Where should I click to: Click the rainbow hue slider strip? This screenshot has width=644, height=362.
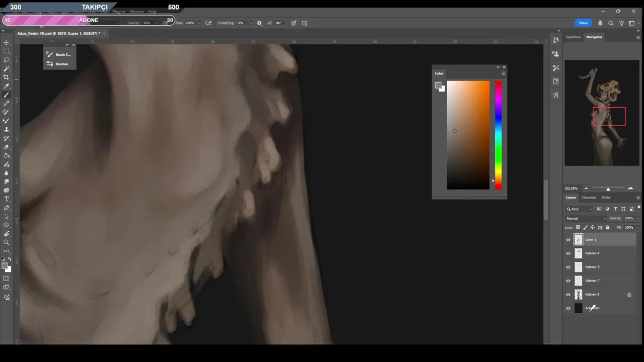coord(498,135)
